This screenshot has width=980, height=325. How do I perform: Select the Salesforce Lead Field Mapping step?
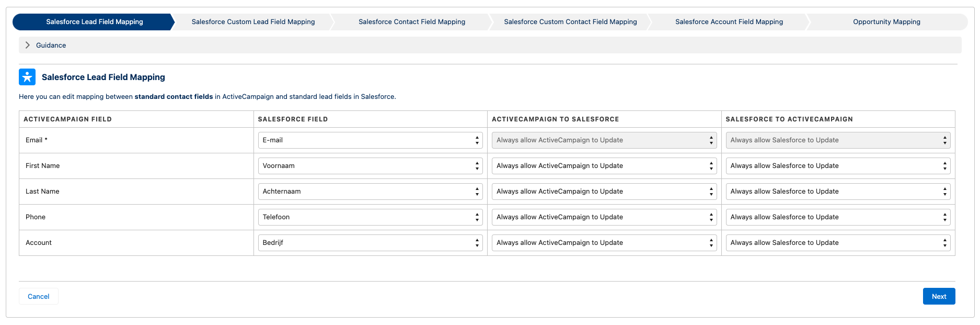[x=94, y=22]
